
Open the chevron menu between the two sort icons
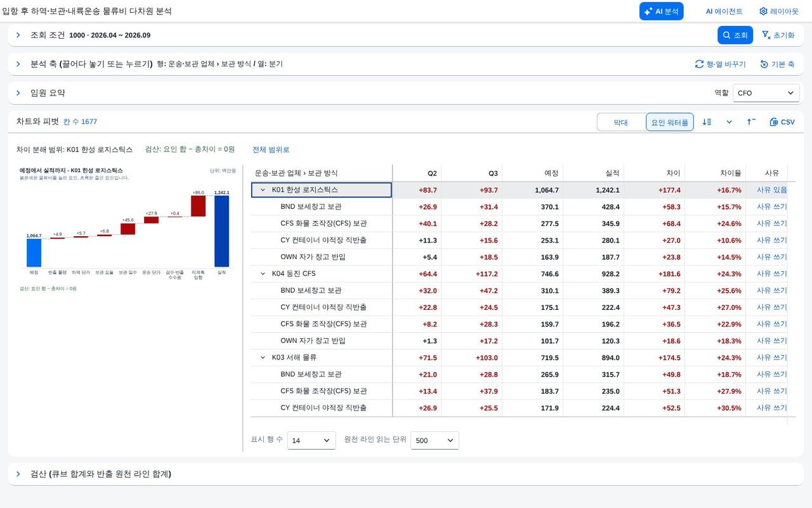[x=729, y=122]
